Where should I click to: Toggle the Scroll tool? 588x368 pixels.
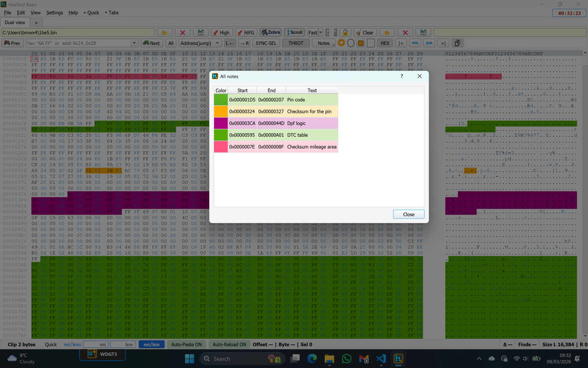tap(294, 32)
